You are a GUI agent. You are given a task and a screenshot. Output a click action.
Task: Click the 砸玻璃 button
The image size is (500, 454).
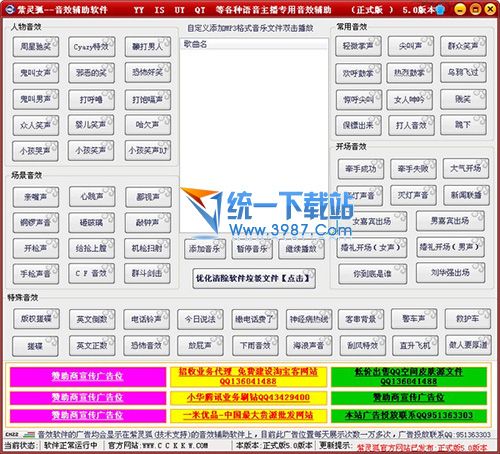tap(91, 223)
